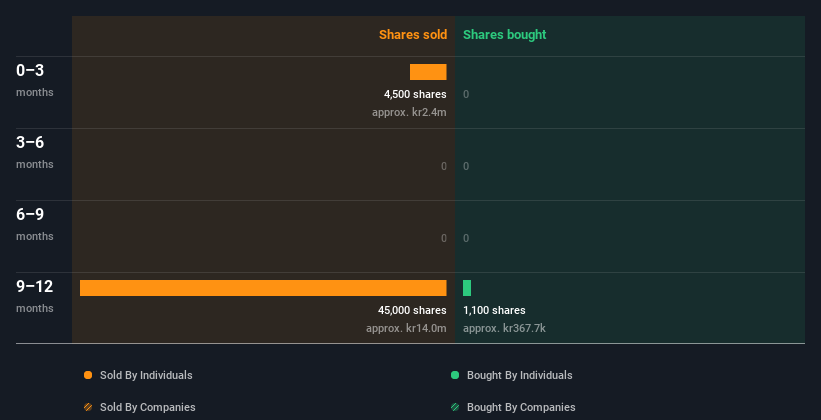This screenshot has width=821, height=420.
Task: Select the Sold By Individuals legend label
Action: pos(146,375)
